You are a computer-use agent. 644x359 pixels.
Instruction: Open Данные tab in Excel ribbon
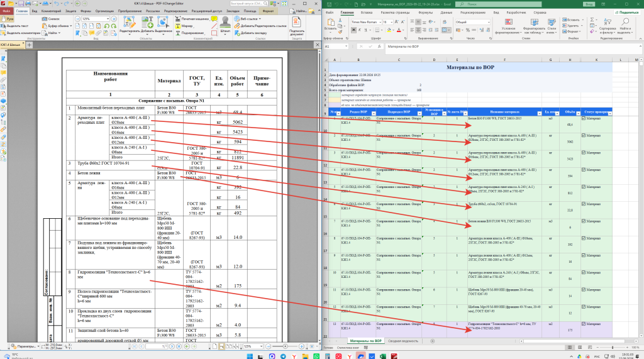[446, 13]
